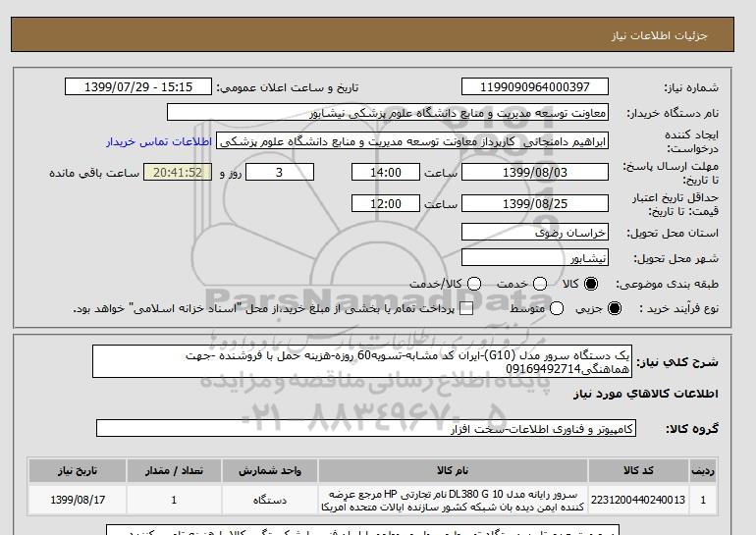Click the remaining days field showing 3
The width and height of the screenshot is (756, 535).
pyautogui.click(x=280, y=172)
